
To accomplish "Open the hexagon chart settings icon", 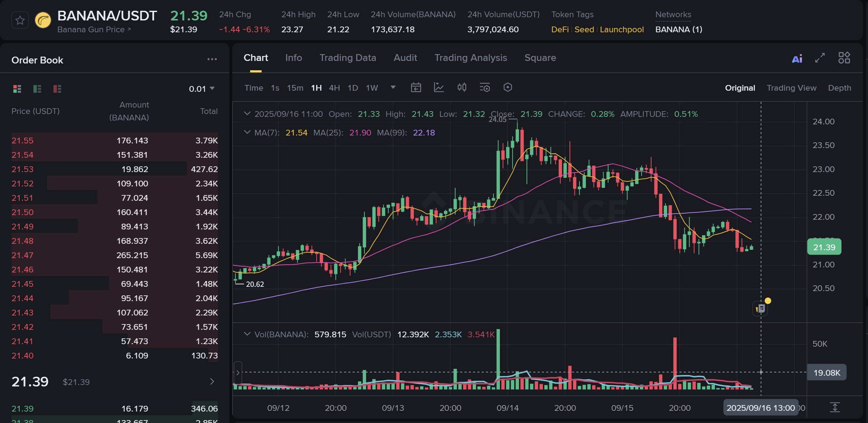I will (x=508, y=87).
